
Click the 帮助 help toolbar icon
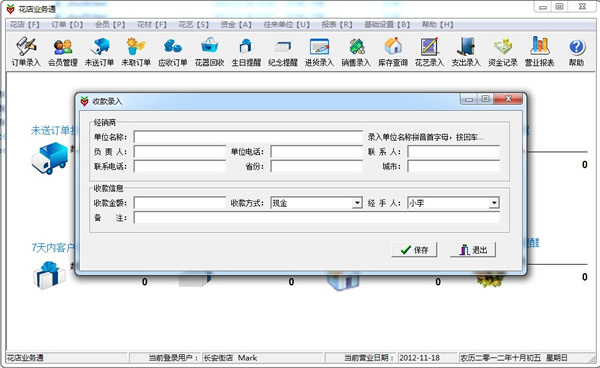576,52
